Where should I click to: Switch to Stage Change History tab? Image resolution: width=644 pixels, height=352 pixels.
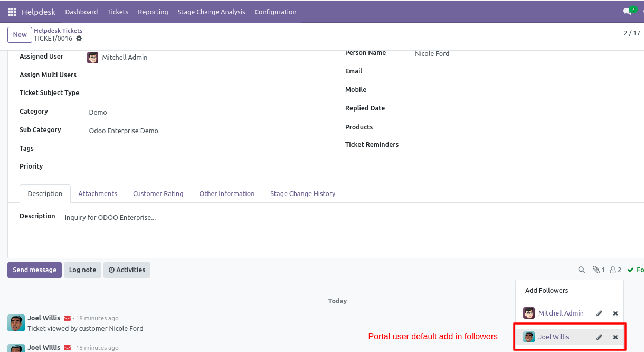pos(303,193)
